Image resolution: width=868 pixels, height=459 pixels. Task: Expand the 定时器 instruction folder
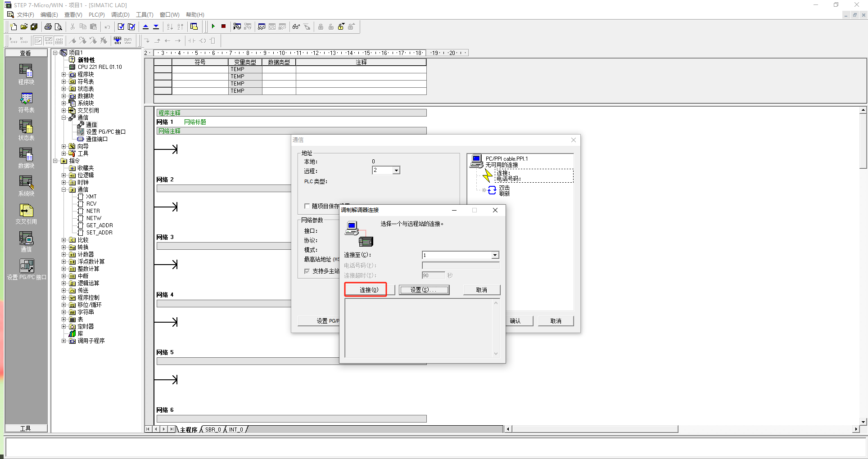(x=64, y=326)
